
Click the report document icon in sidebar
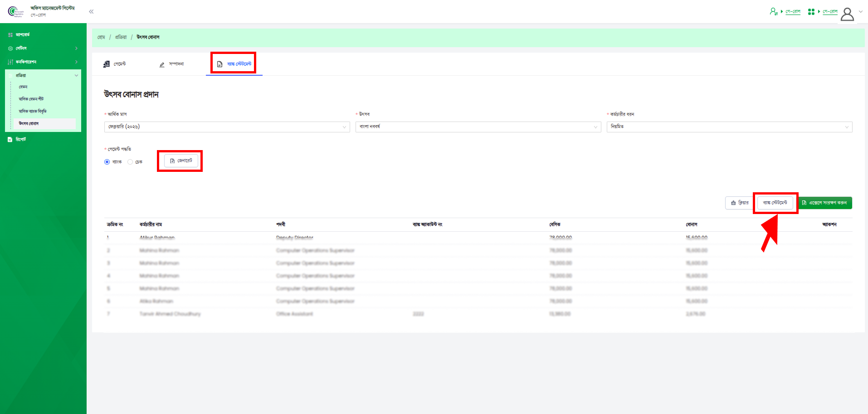pyautogui.click(x=10, y=140)
